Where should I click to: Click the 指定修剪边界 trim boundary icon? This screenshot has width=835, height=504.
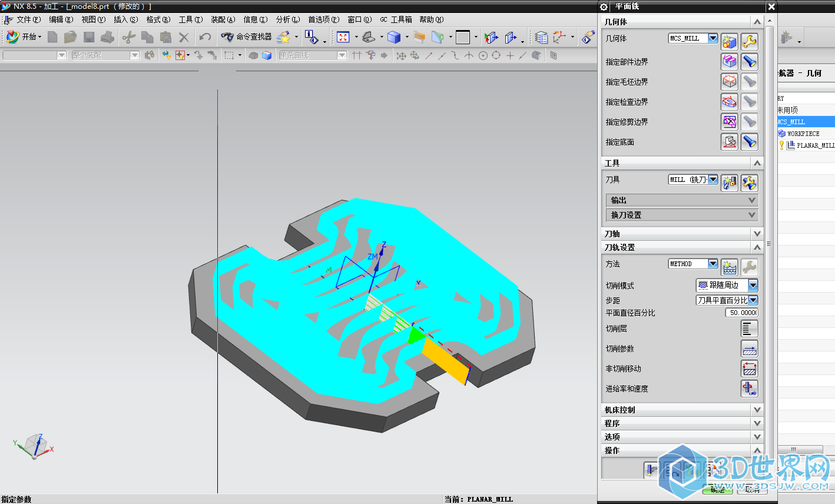[730, 121]
